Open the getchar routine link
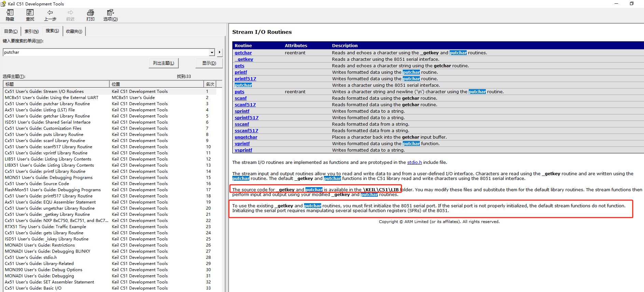The image size is (644, 292). pos(243,53)
